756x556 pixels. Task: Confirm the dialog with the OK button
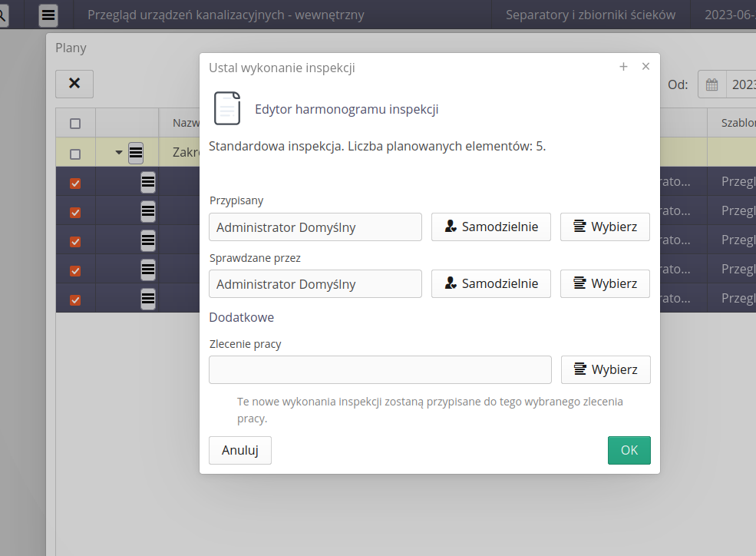click(x=629, y=451)
